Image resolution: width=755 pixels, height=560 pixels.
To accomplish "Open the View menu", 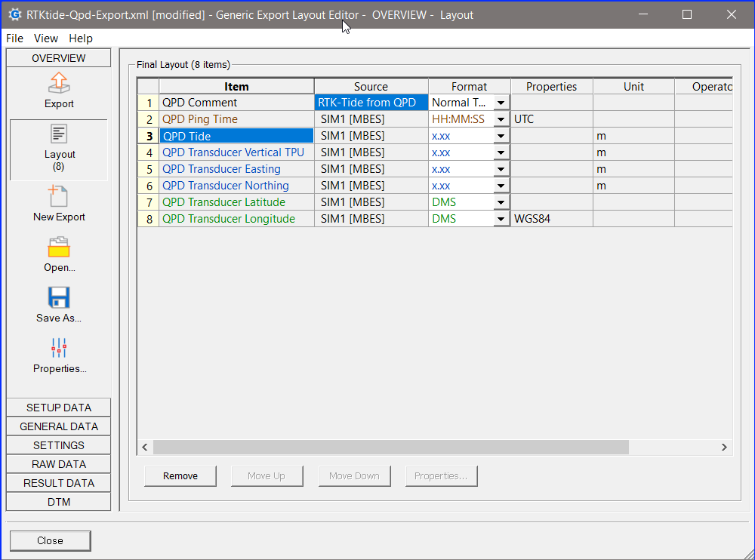I will point(46,38).
